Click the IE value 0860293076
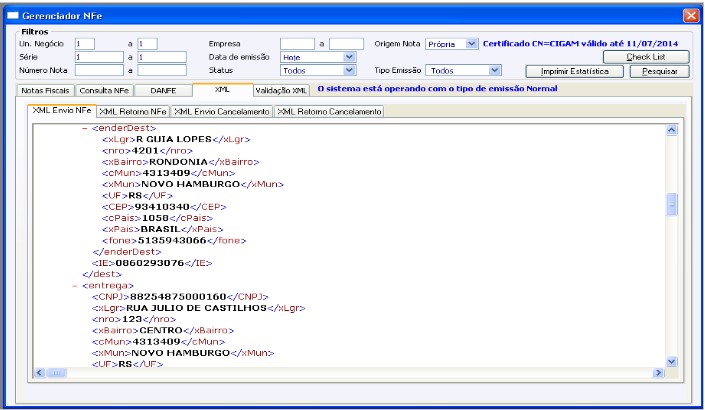Image resolution: width=705 pixels, height=410 pixels. tap(150, 263)
